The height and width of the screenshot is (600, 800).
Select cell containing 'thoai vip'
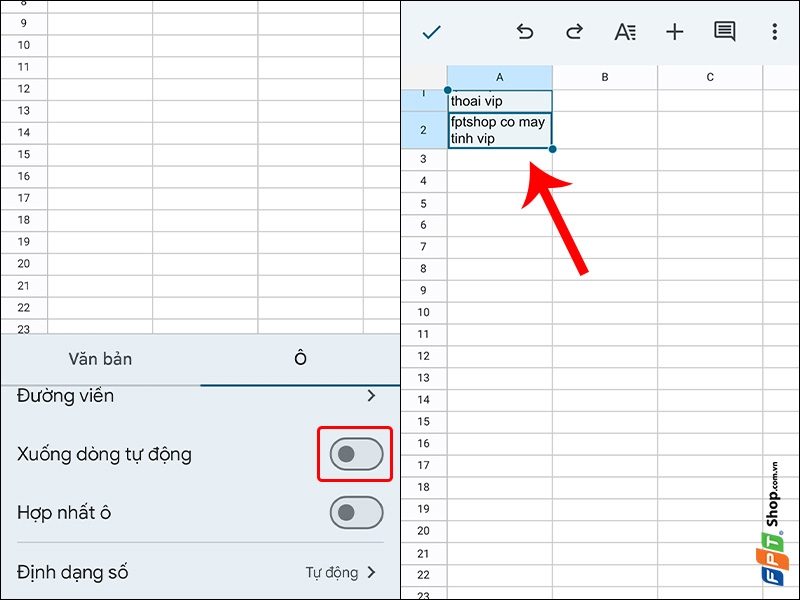coord(499,101)
